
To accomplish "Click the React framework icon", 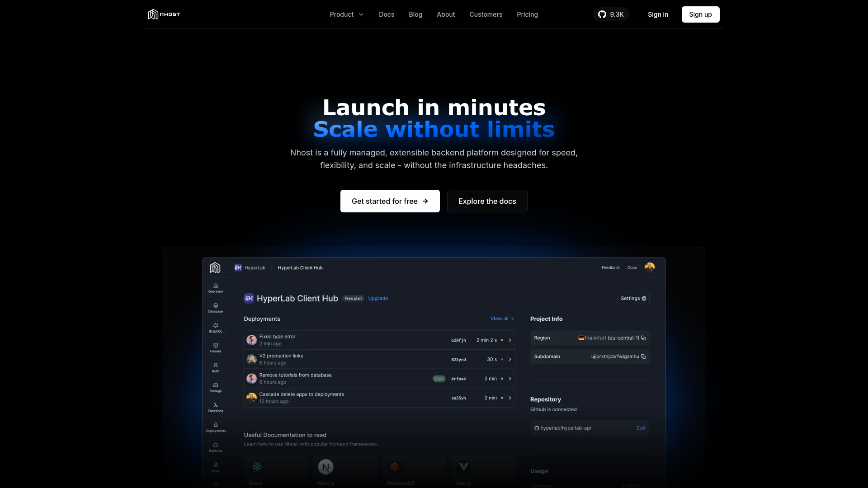I will pos(257,467).
